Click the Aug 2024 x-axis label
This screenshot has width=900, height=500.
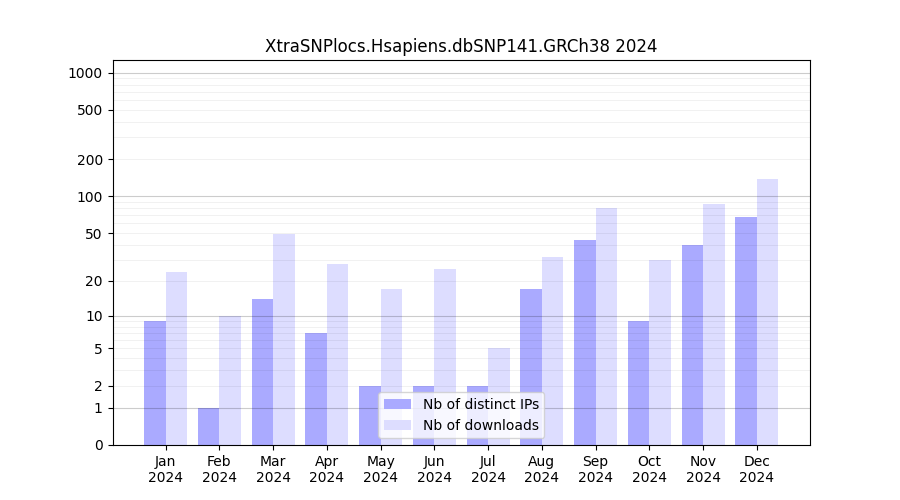point(541,469)
